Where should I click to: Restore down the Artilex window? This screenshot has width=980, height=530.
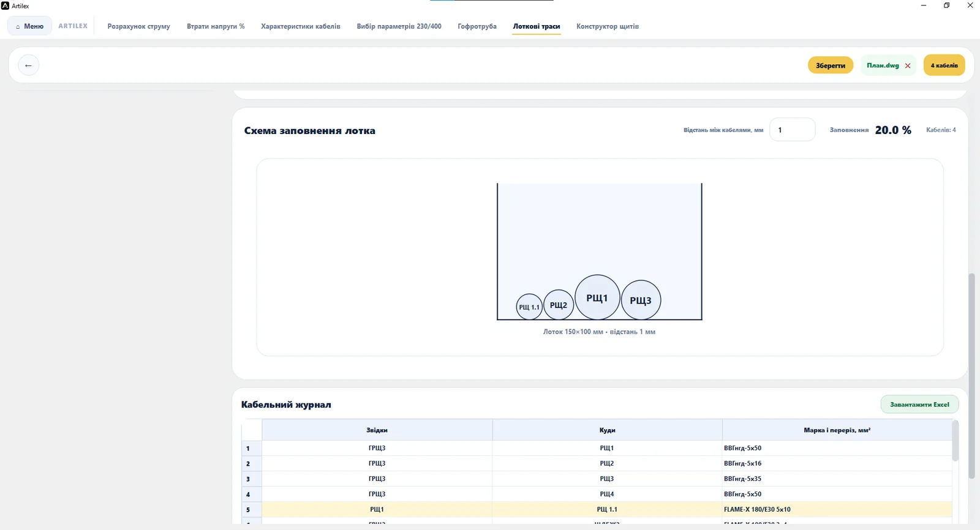coord(946,6)
